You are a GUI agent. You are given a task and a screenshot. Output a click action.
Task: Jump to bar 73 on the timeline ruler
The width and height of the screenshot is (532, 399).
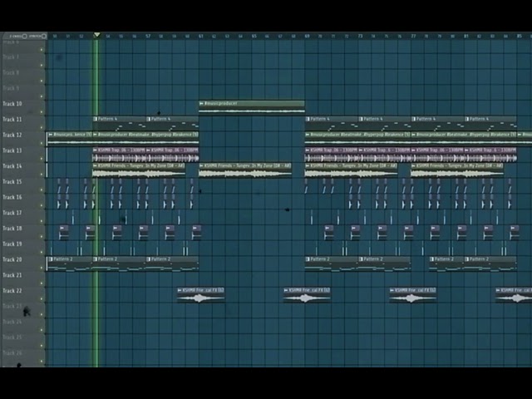pyautogui.click(x=360, y=36)
